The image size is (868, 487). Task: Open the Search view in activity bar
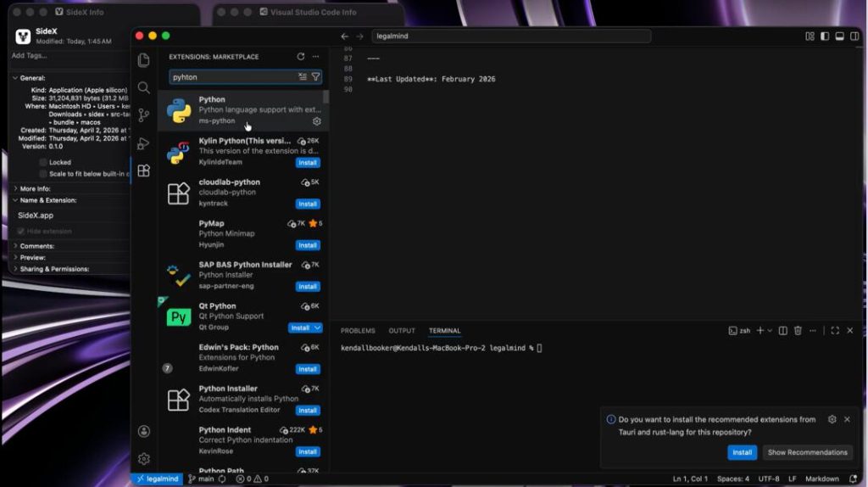pos(143,87)
